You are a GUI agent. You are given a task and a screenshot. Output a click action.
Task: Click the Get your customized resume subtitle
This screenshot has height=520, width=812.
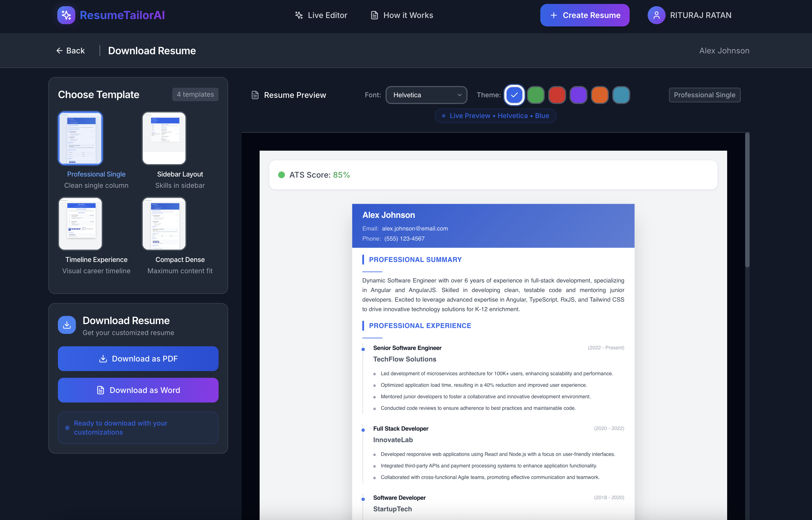(128, 333)
